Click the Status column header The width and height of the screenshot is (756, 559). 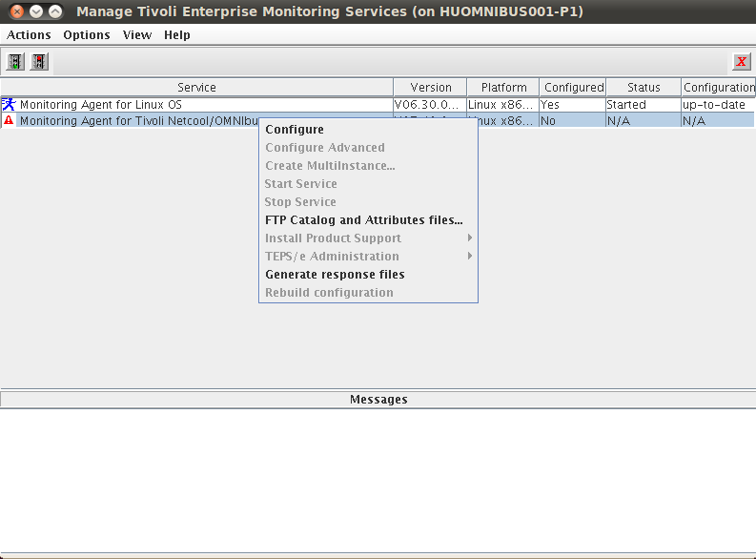[x=644, y=88]
